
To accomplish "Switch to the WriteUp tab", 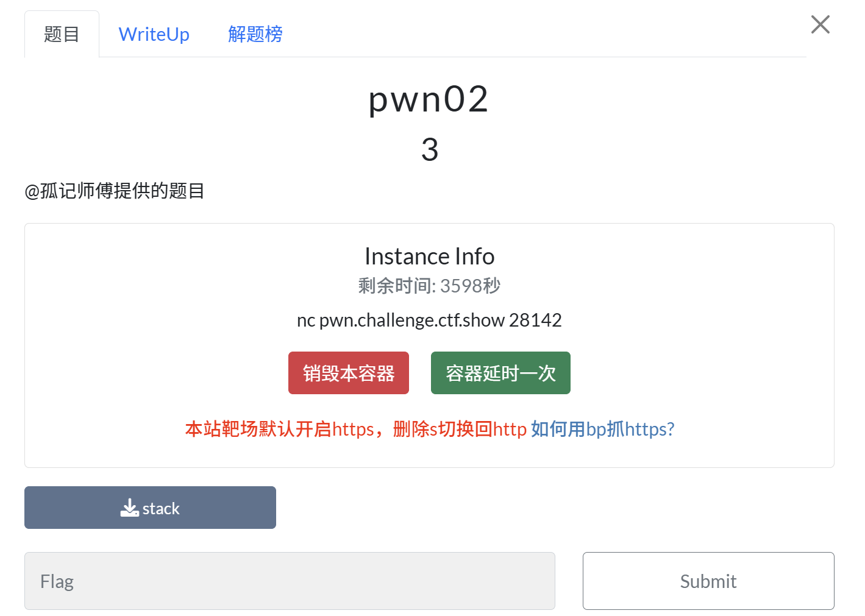I will (154, 35).
